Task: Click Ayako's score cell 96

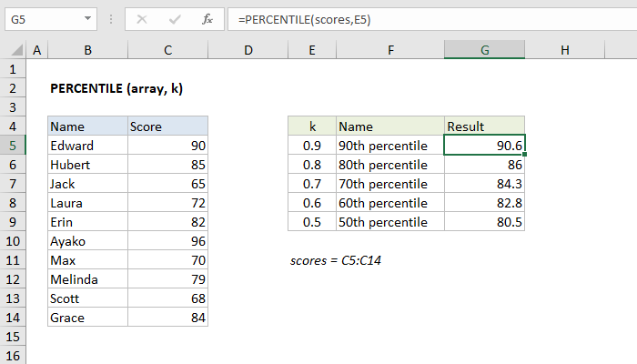Action: (x=167, y=241)
